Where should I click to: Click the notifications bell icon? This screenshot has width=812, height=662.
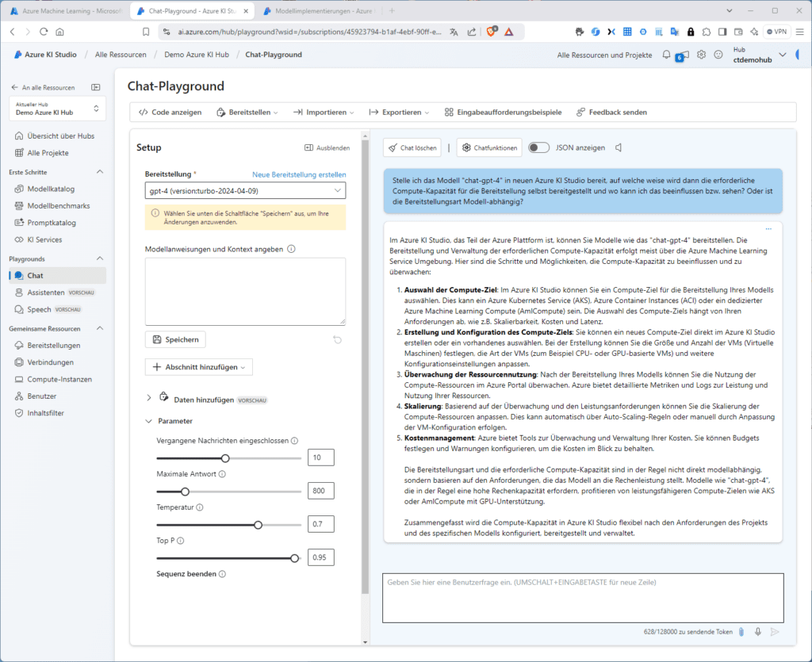point(666,55)
